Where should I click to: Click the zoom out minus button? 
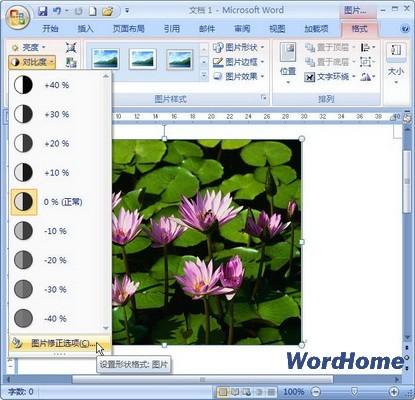316,392
